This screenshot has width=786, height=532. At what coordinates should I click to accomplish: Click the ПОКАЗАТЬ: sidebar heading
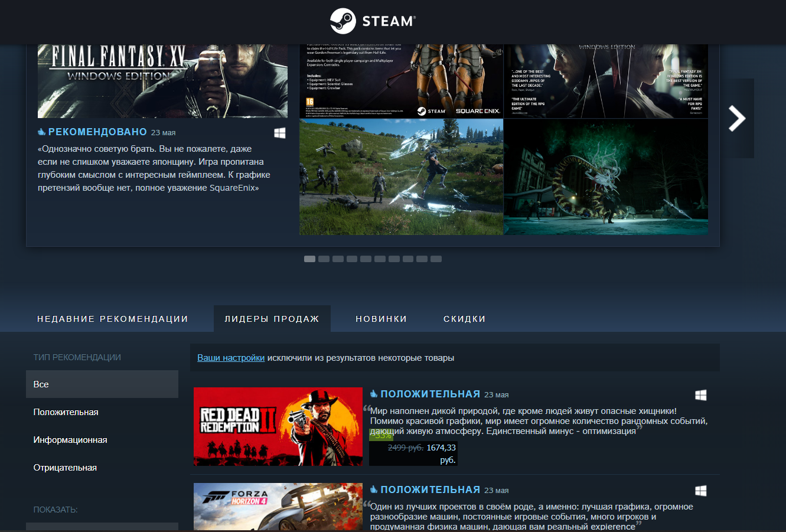pos(56,510)
